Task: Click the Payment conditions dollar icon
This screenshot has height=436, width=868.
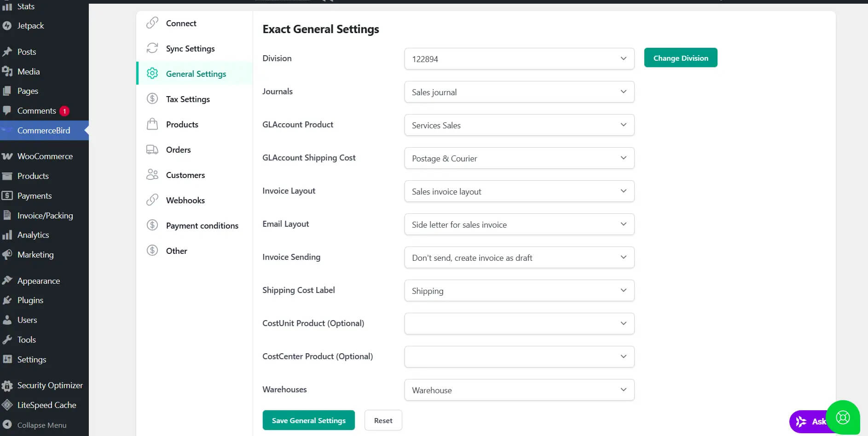Action: pos(152,225)
